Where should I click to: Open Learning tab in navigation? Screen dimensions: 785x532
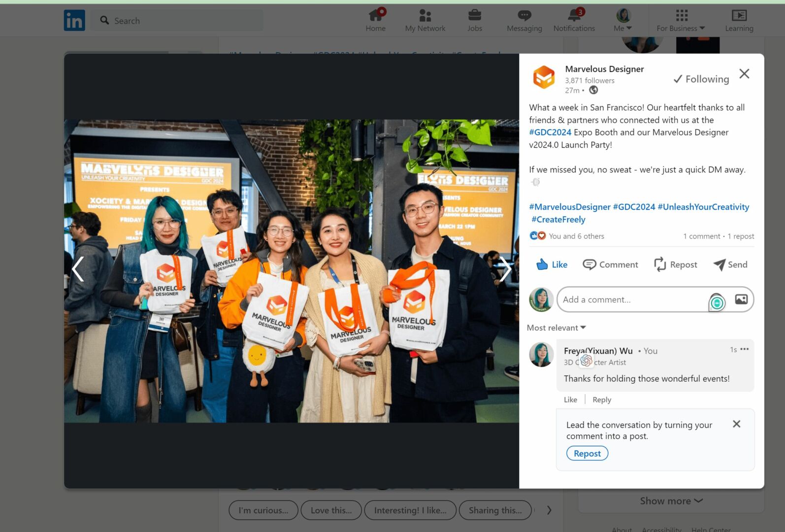(739, 20)
